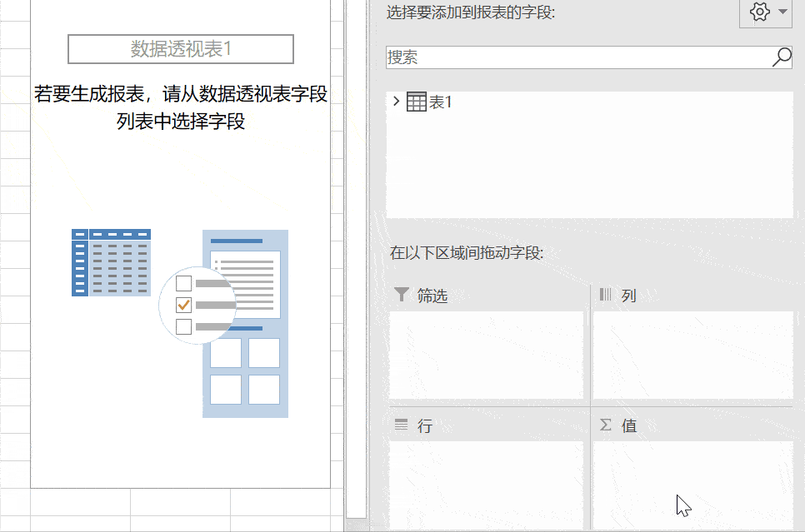Viewport: 805px width, 532px height.
Task: Click the 搜索 field search box
Action: 589,57
